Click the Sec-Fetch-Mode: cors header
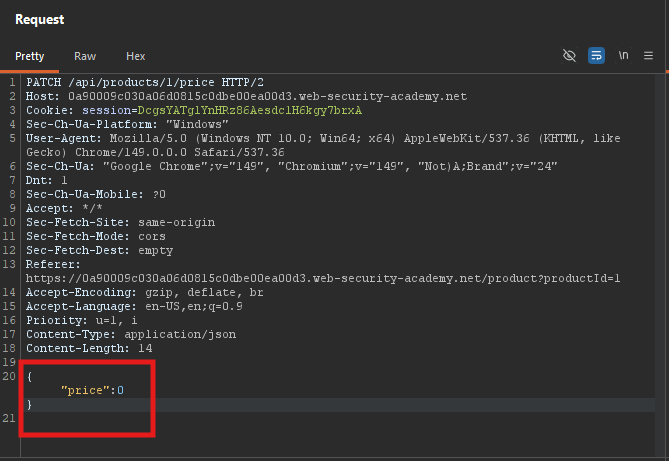The width and height of the screenshot is (669, 461). 96,236
